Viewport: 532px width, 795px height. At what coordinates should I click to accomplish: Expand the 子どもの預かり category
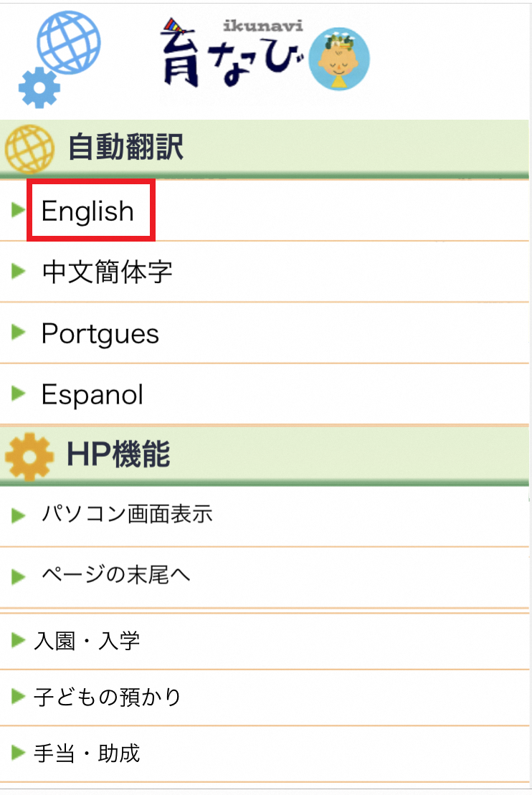[x=108, y=696]
